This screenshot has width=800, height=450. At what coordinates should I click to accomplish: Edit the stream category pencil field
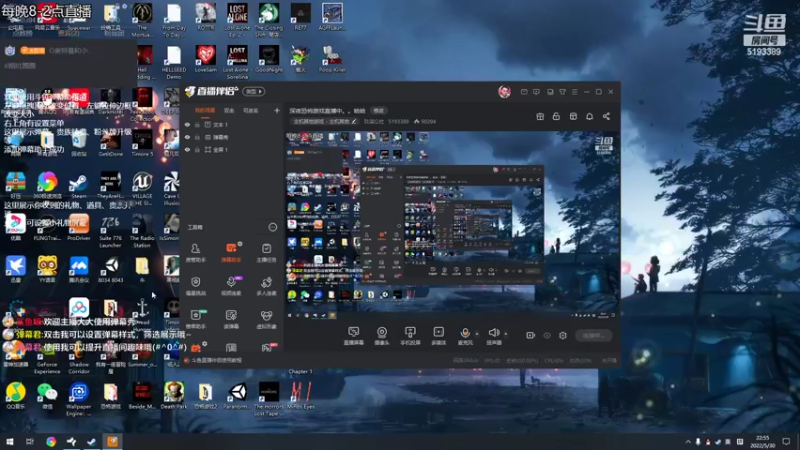324,121
